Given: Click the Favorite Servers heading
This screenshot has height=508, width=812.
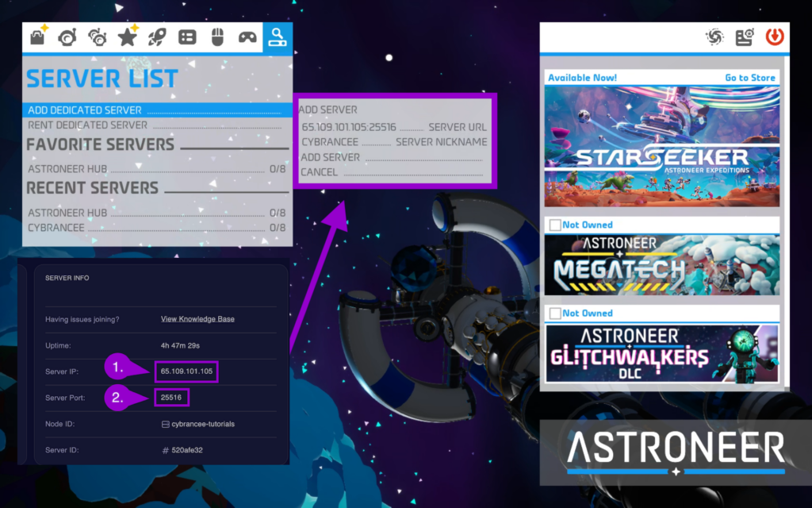Looking at the screenshot, I should [101, 144].
